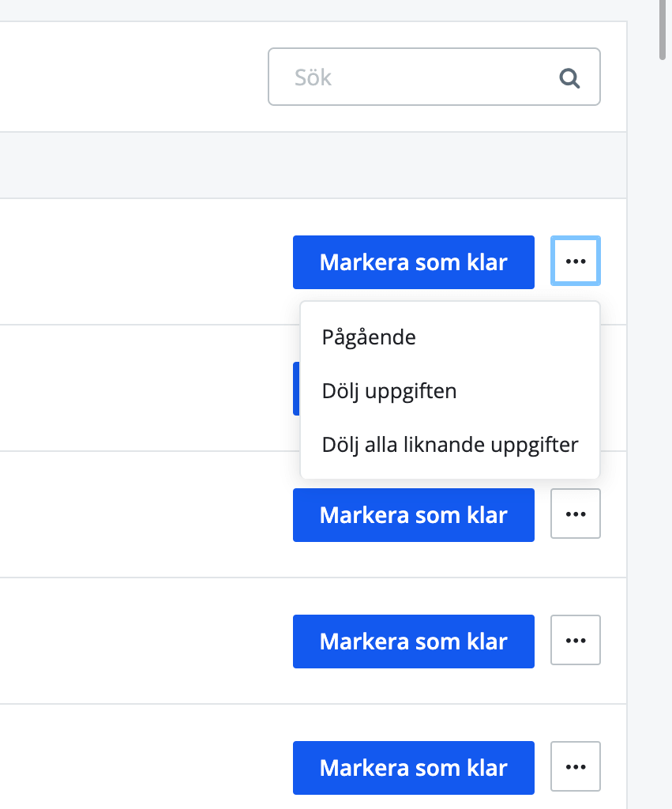Mark the bottom task as complete

(x=413, y=767)
